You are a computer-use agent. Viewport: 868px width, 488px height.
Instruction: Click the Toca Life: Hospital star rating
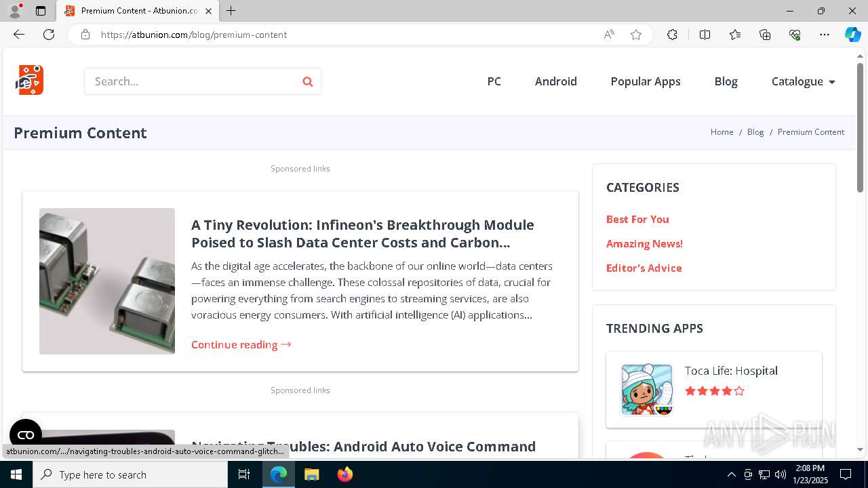coord(715,391)
